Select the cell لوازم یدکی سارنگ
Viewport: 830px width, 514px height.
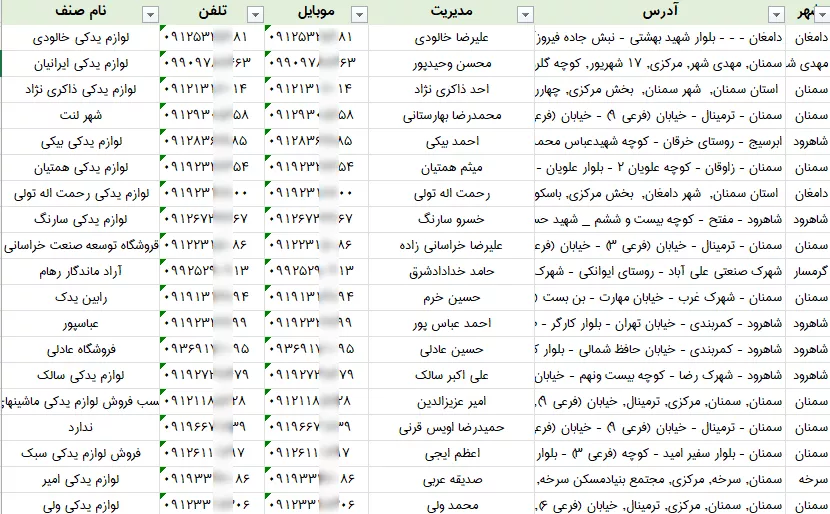[x=80, y=219]
